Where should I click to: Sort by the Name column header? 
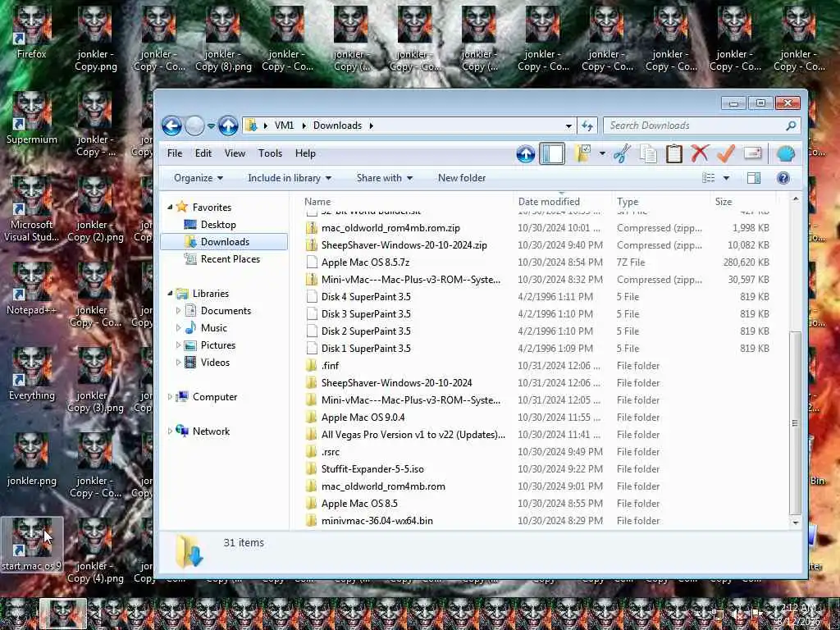click(403, 202)
